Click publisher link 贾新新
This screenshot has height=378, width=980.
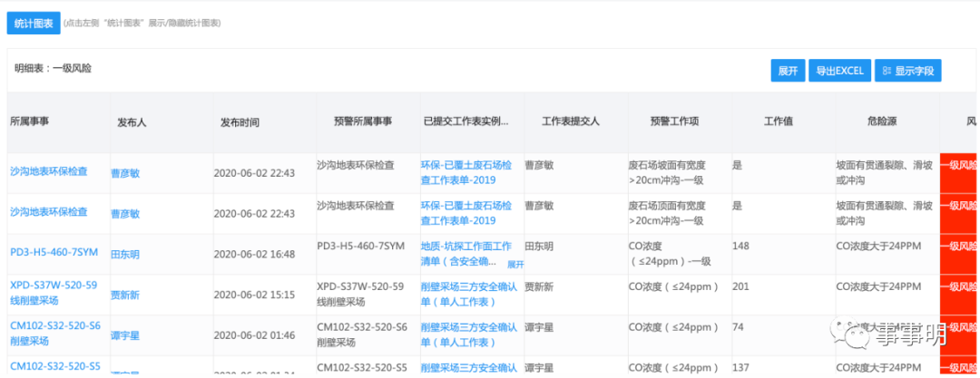coord(125,296)
